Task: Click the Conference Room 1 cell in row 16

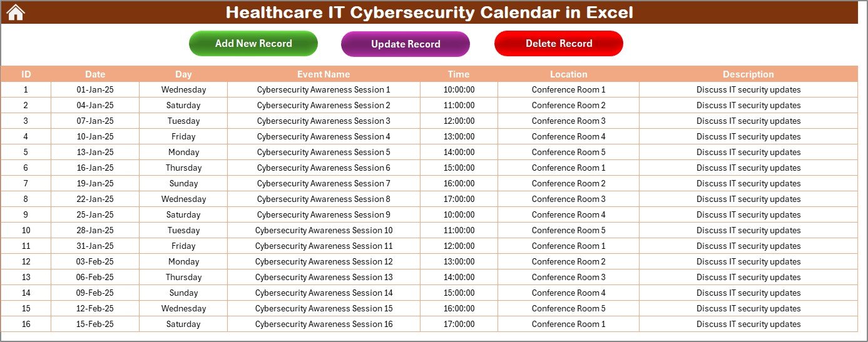Action: pos(568,324)
